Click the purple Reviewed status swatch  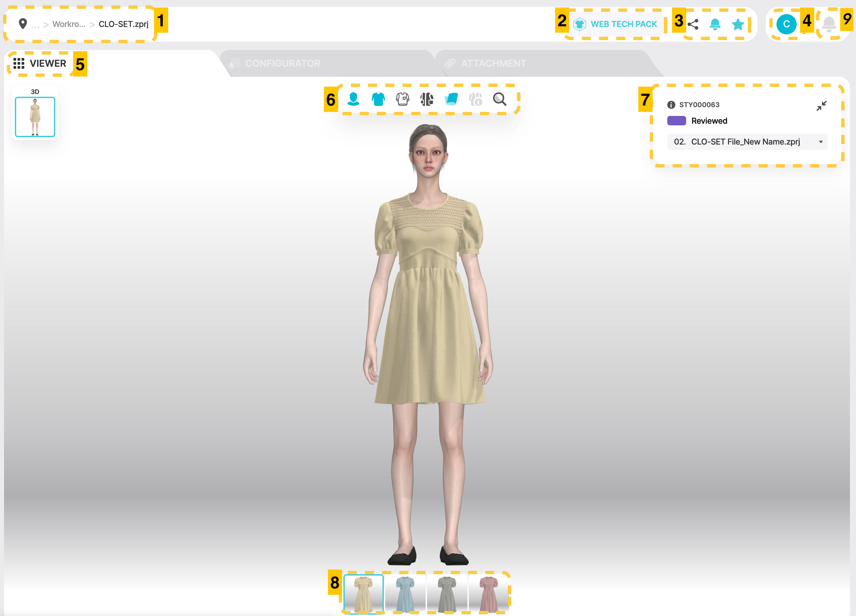click(x=676, y=121)
